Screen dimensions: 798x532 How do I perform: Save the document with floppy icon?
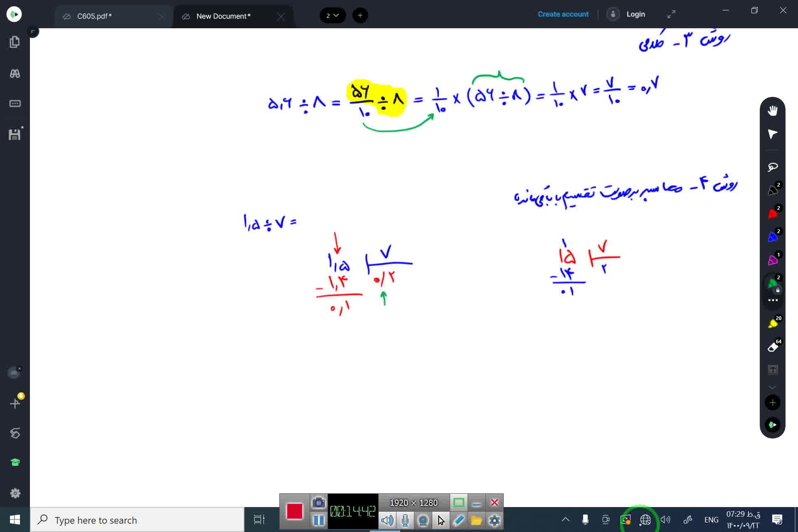15,134
